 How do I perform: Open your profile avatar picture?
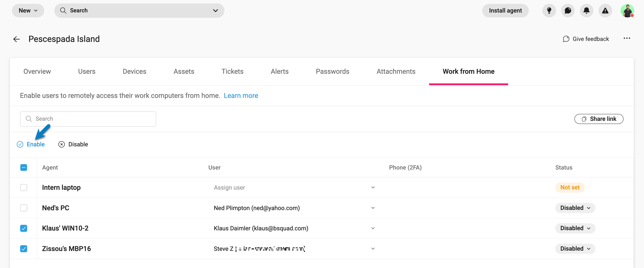pyautogui.click(x=628, y=10)
